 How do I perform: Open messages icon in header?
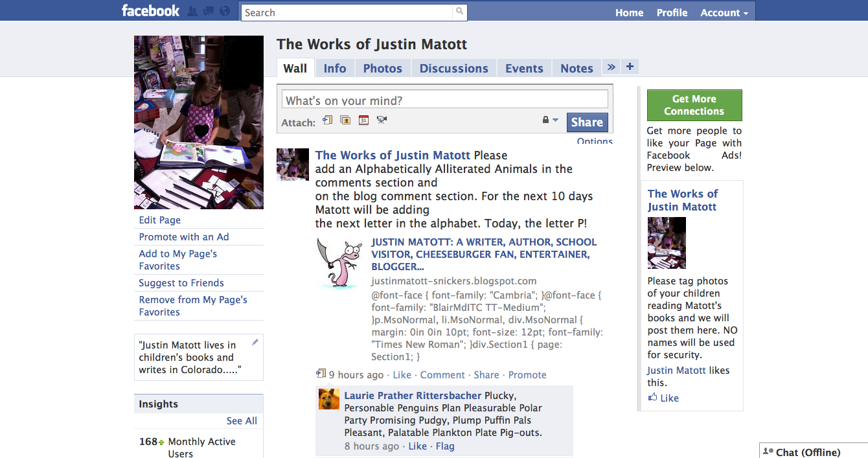coord(209,11)
